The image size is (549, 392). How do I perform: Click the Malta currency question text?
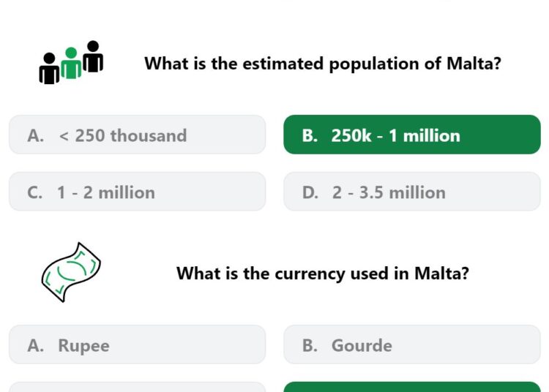tap(323, 274)
